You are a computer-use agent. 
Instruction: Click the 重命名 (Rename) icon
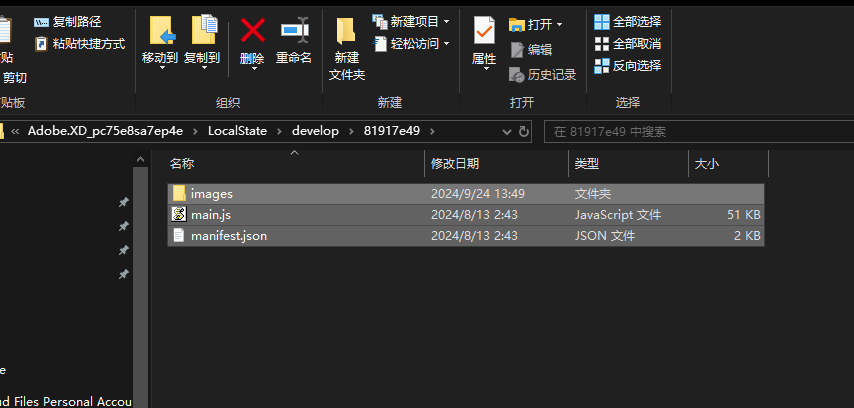click(x=294, y=40)
